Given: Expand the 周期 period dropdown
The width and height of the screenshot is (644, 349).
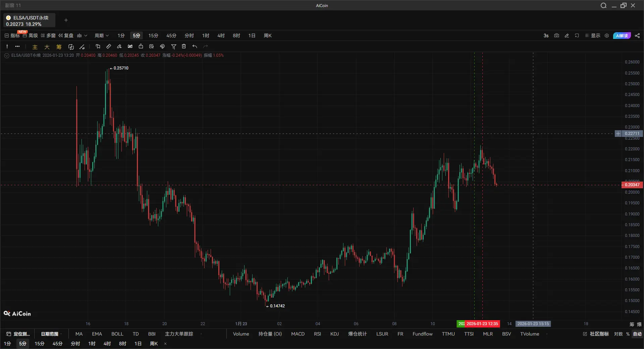Looking at the screenshot, I should [102, 36].
